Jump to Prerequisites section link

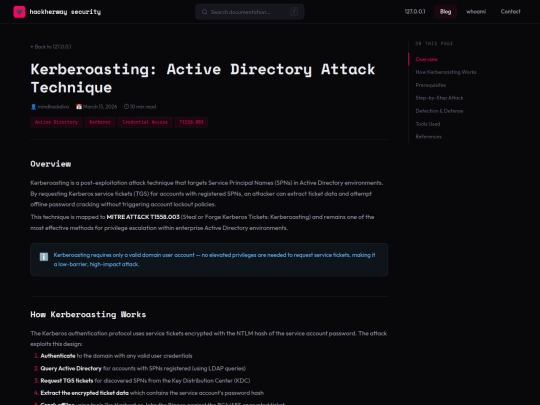coord(430,85)
